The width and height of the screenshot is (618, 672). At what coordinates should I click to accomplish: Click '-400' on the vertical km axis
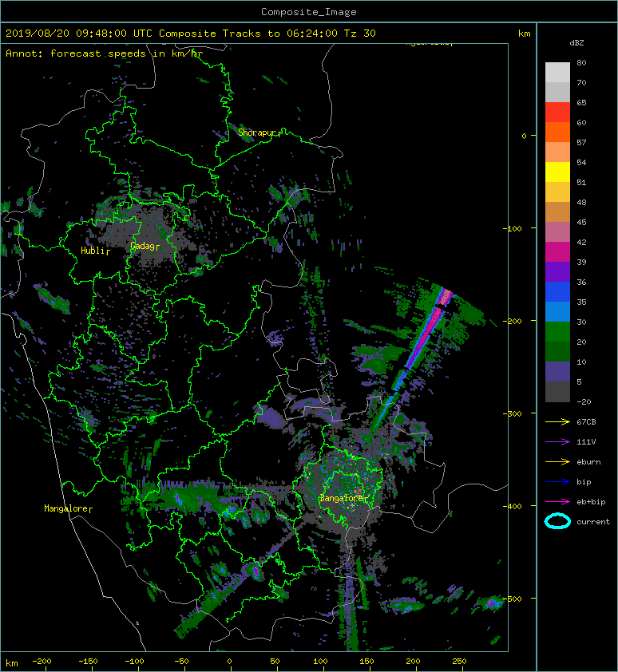(x=512, y=506)
